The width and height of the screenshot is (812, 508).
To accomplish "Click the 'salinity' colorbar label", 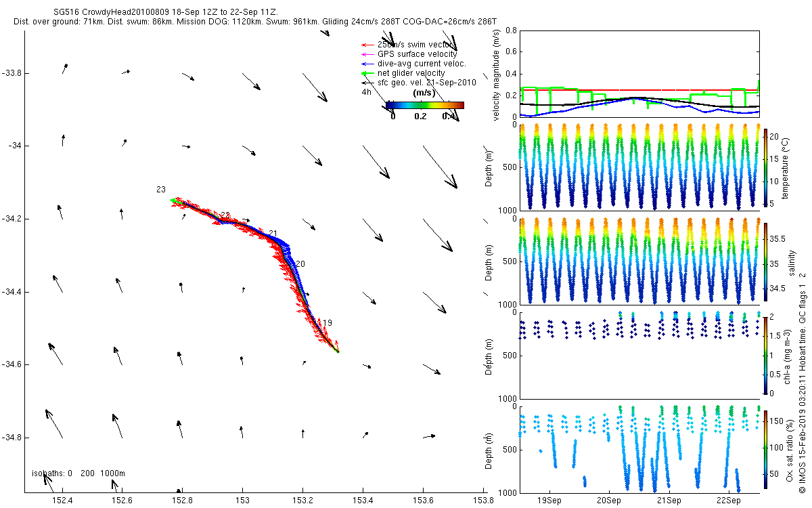I will tap(792, 263).
